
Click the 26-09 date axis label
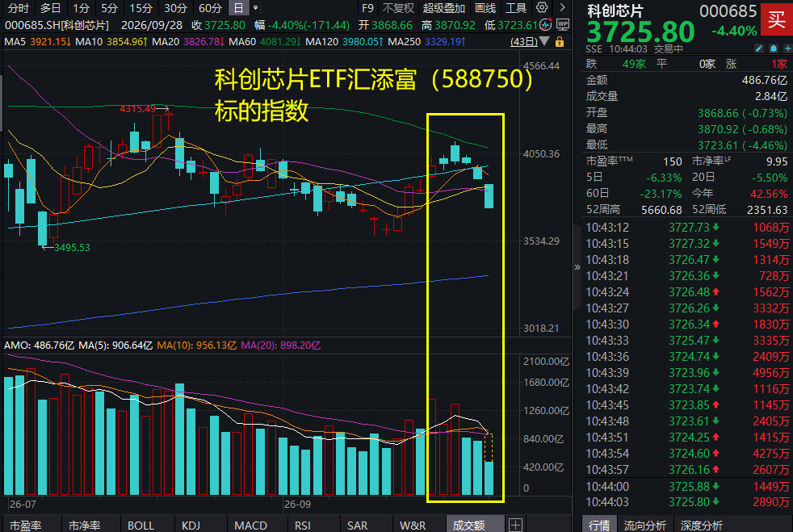pyautogui.click(x=297, y=505)
